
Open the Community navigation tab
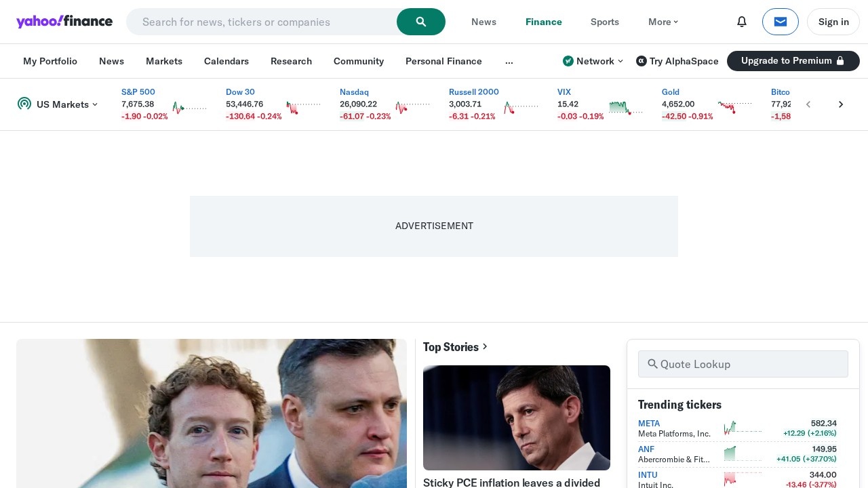(359, 61)
